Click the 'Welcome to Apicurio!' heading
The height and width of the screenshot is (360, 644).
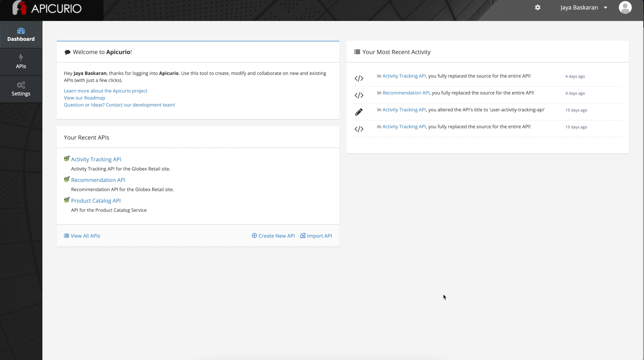click(102, 52)
